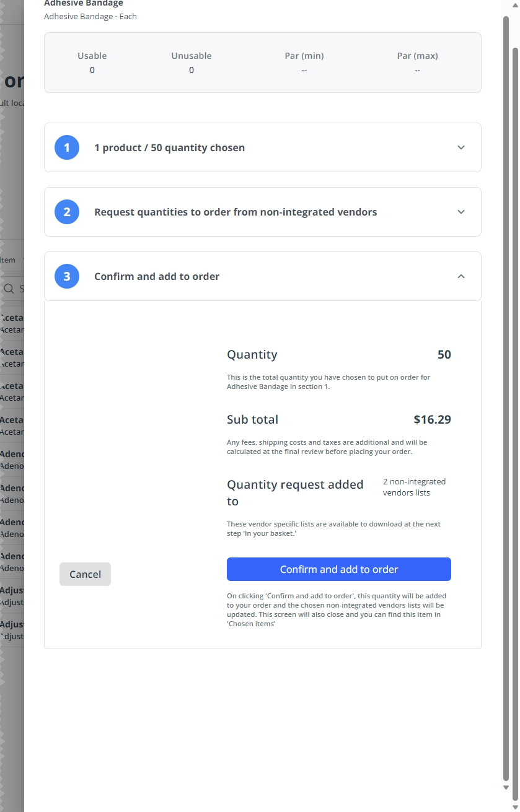Click the '2 non-integrated vendors lists' text

(x=414, y=487)
